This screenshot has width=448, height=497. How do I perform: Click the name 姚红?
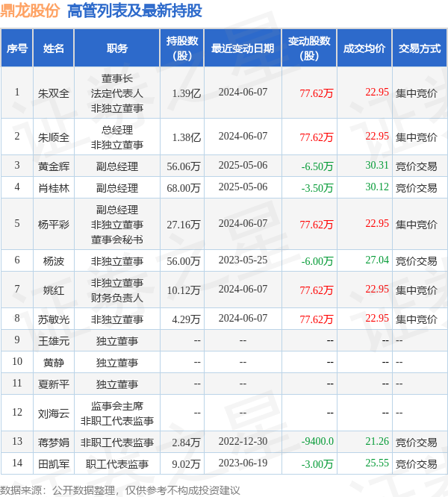click(x=54, y=290)
